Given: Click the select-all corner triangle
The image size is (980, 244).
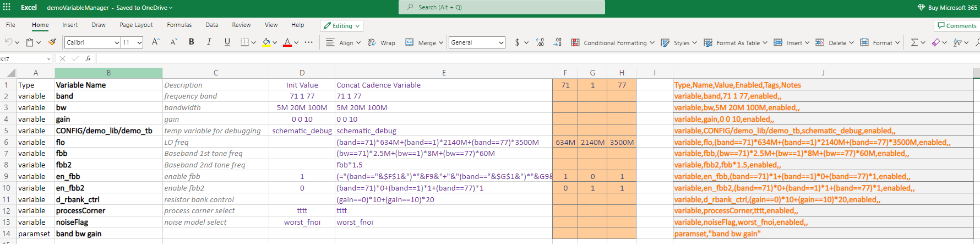Looking at the screenshot, I should 11,73.
